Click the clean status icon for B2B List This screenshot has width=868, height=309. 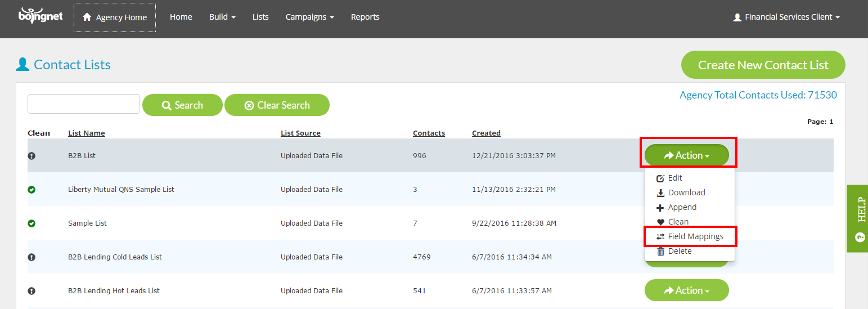pos(32,156)
